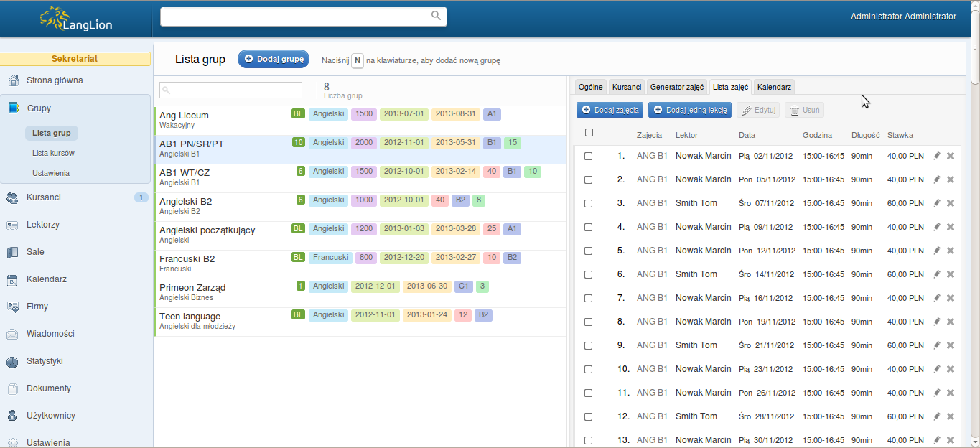Select all lessons with header checkbox
The width and height of the screenshot is (980, 448).
pyautogui.click(x=589, y=132)
